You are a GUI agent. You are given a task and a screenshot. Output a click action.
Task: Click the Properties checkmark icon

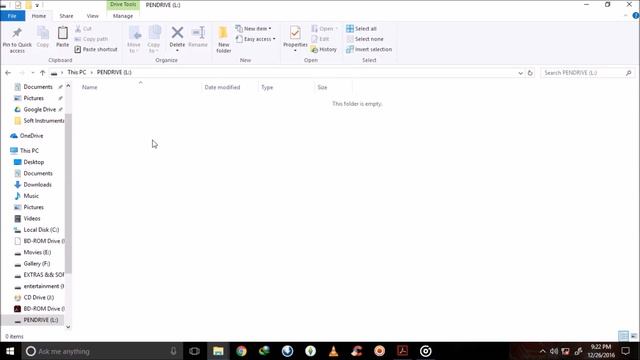pyautogui.click(x=295, y=33)
